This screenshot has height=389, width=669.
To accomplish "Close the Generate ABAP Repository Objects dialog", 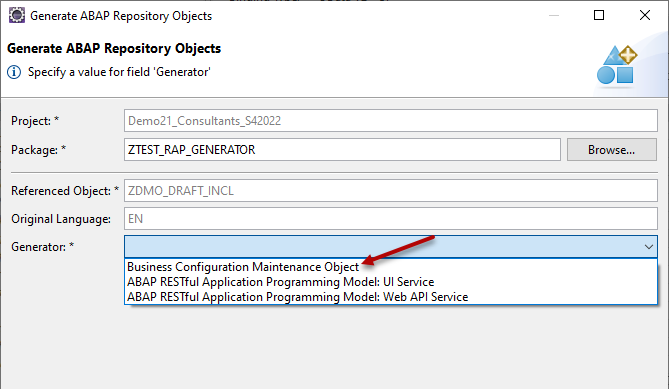I will pos(645,15).
